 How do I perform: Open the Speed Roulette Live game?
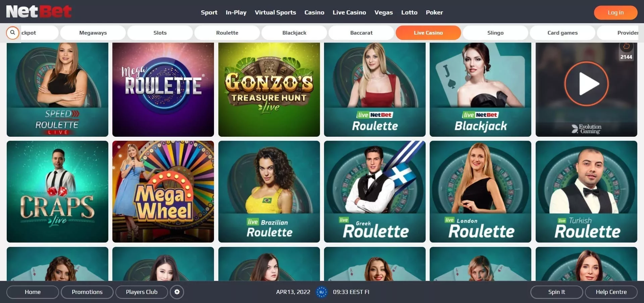tap(57, 89)
